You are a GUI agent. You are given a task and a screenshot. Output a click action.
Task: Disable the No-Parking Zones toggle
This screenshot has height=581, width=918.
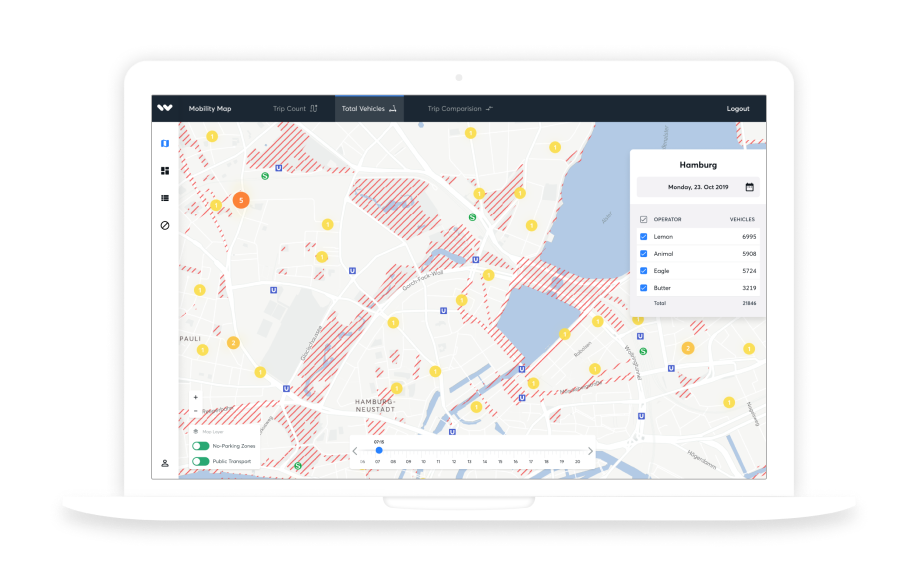(x=201, y=446)
